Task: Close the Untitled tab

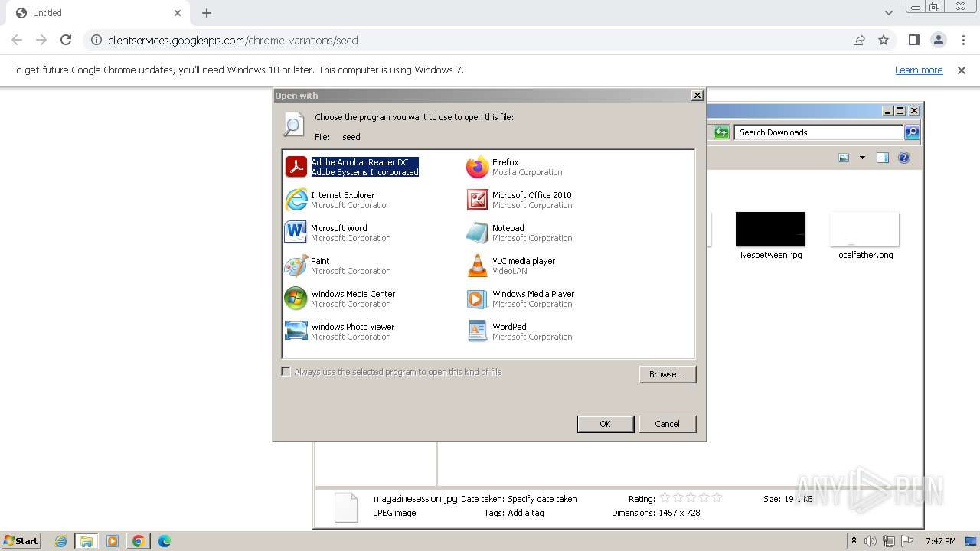Action: [x=178, y=13]
